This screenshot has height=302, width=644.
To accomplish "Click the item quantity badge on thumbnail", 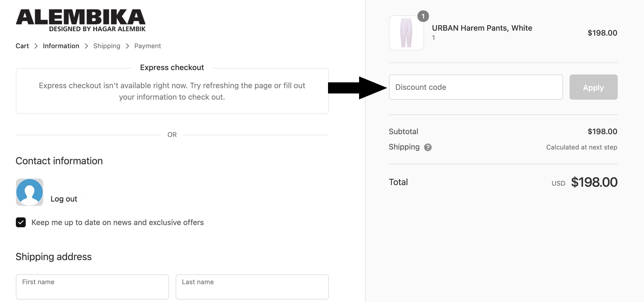I will click(423, 16).
